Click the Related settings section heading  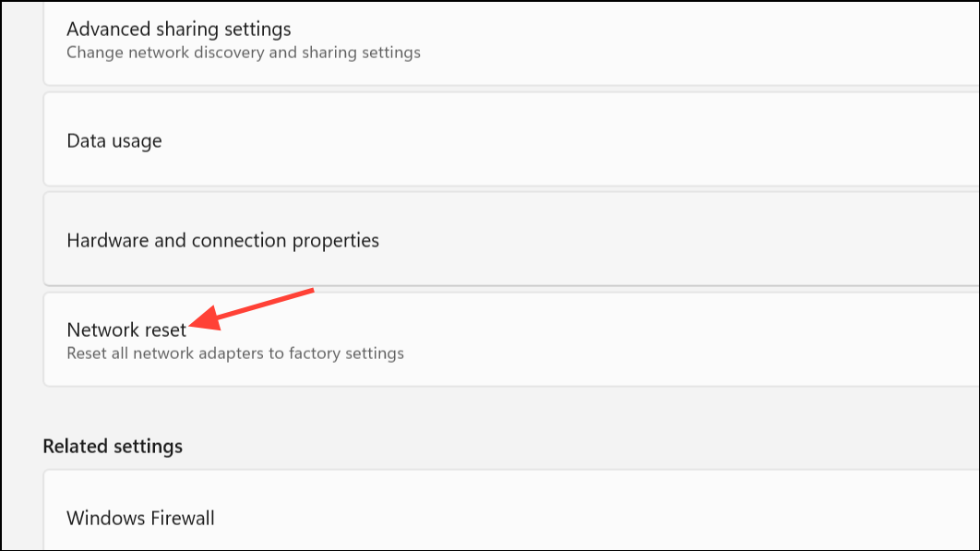[x=113, y=446]
